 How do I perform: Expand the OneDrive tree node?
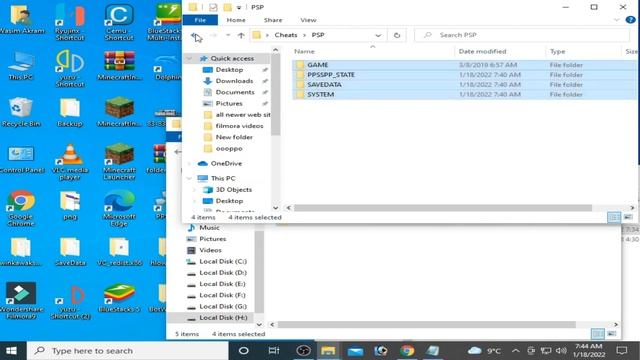189,164
